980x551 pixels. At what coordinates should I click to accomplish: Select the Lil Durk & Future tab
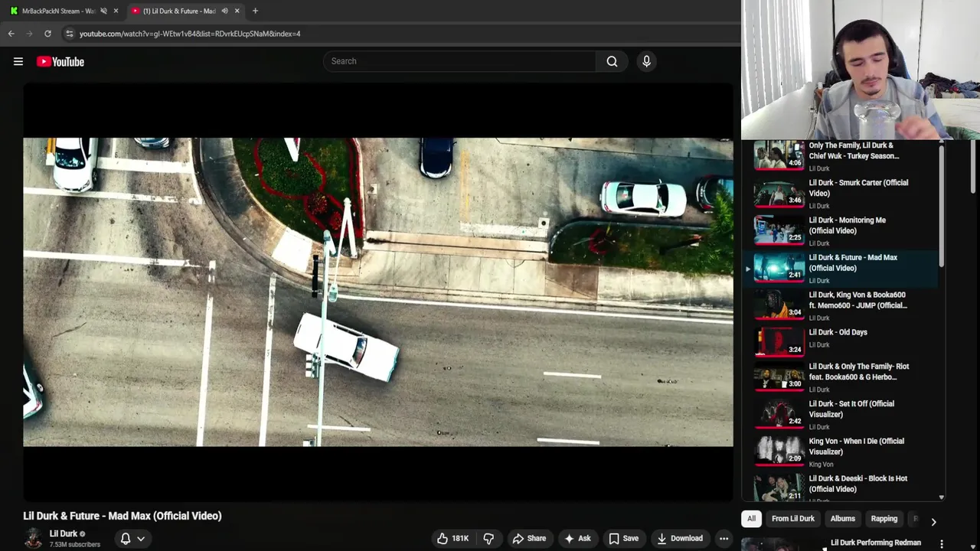(x=179, y=11)
